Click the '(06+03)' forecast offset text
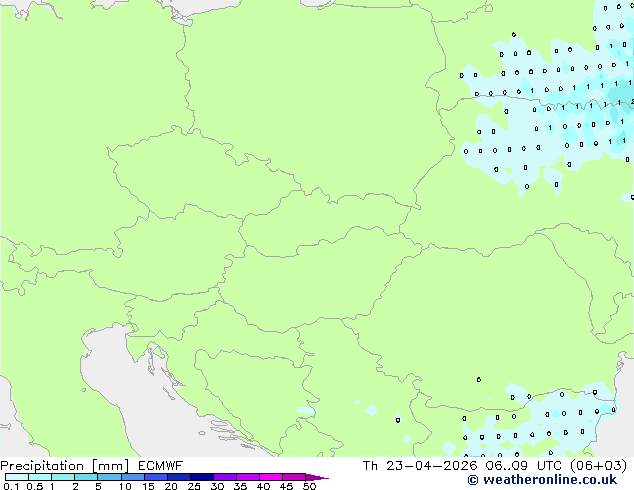 pos(599,466)
